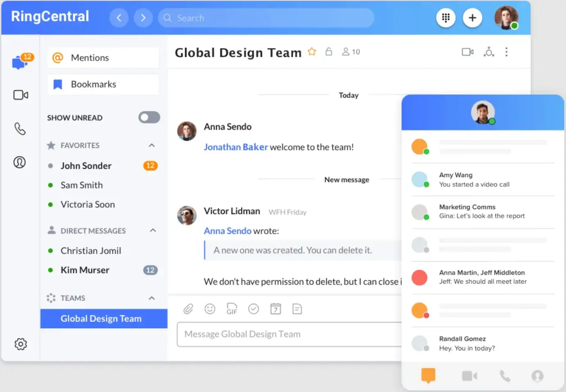This screenshot has height=392, width=566.
Task: Select the Video sidebar icon
Action: pos(20,95)
